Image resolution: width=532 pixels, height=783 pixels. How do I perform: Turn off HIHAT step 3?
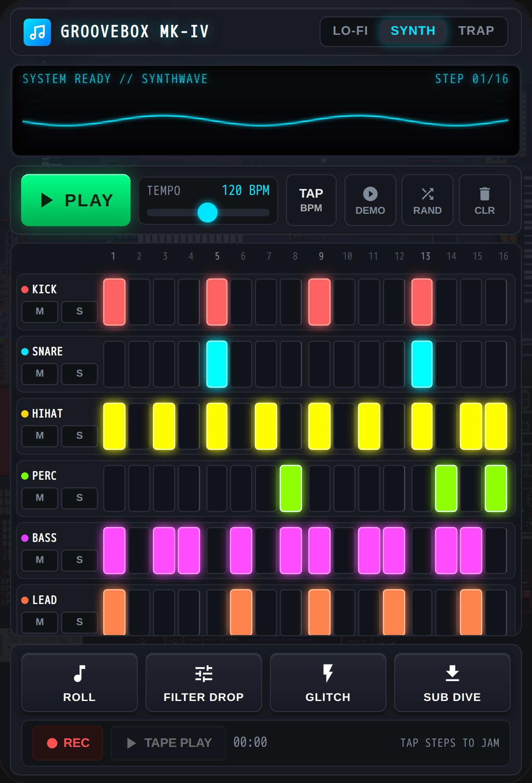click(164, 426)
